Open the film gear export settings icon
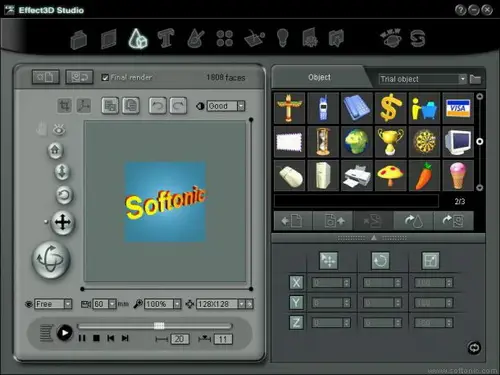This screenshot has width=500, height=375. coord(310,38)
